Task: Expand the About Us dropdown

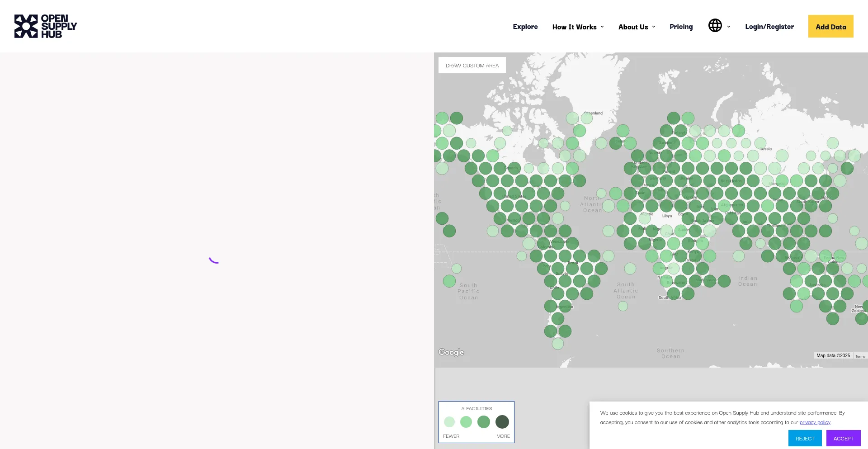Action: click(637, 27)
